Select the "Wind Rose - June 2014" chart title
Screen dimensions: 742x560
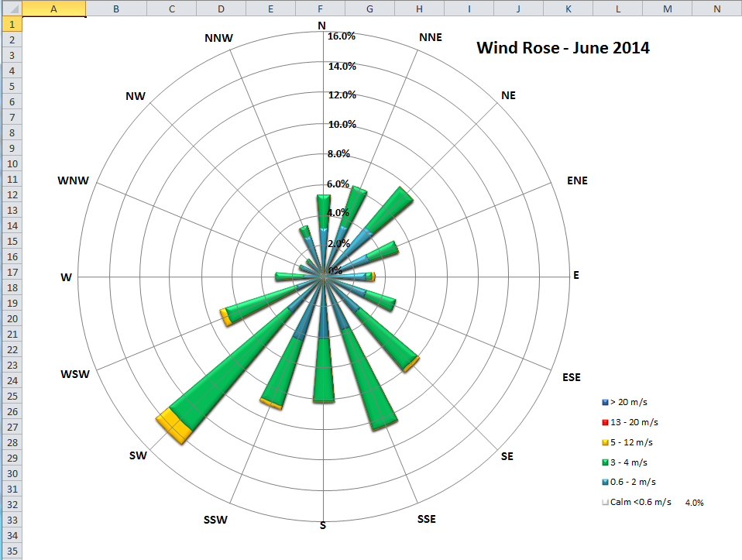(x=563, y=47)
